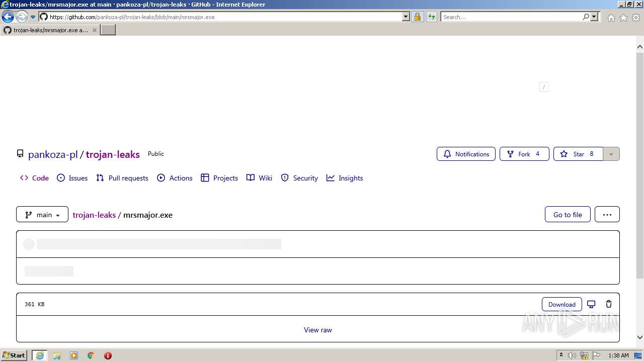
Task: Click the search magnifier icon
Action: [x=586, y=17]
